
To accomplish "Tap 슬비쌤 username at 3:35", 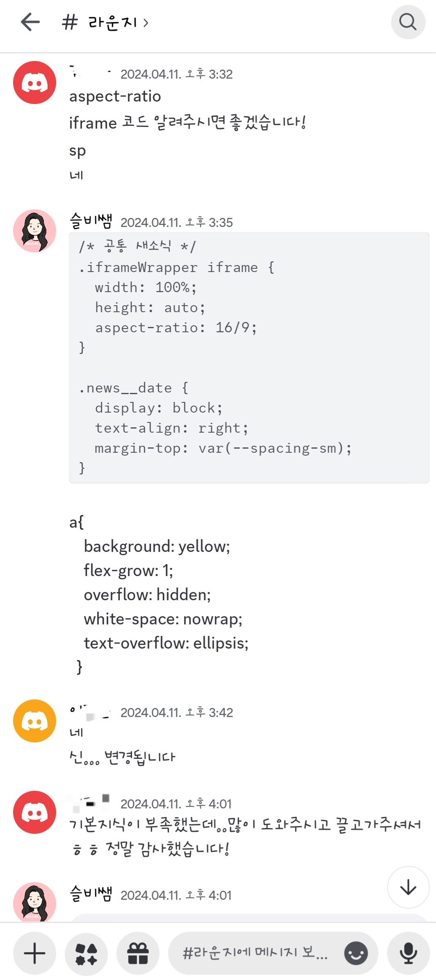I will [x=91, y=221].
